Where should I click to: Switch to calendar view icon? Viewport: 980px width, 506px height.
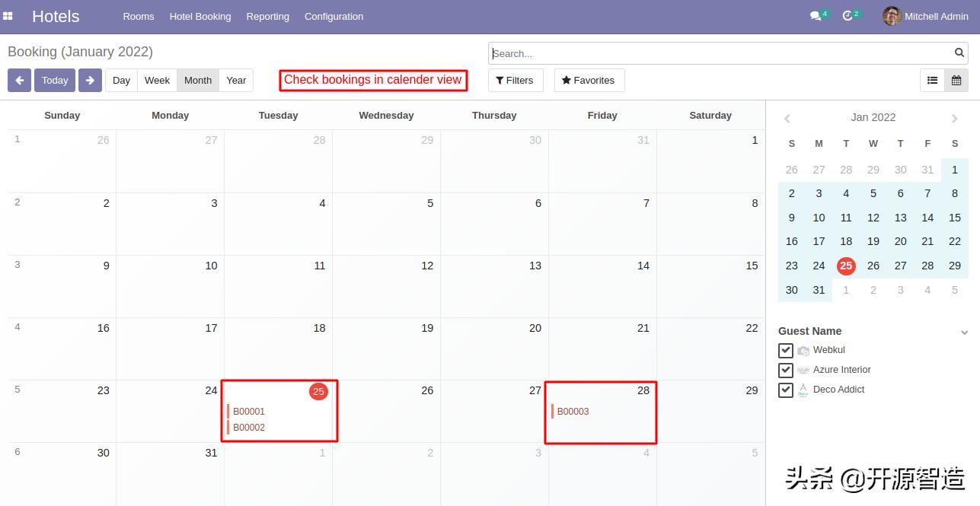pyautogui.click(x=956, y=80)
